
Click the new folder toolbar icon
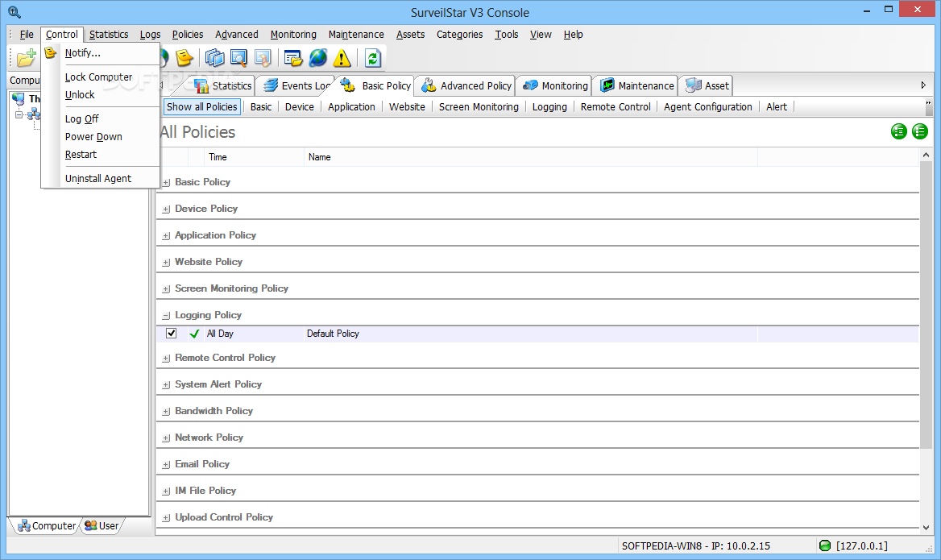(x=27, y=58)
